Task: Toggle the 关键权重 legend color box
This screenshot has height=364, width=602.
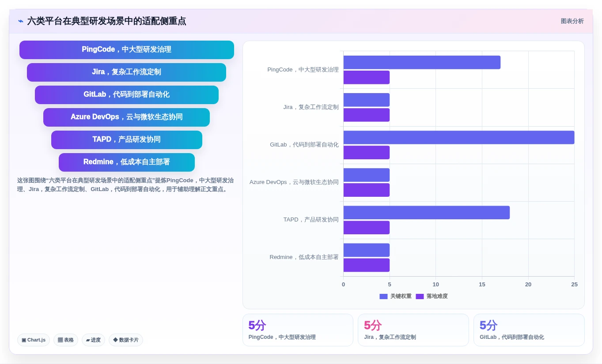Action: [383, 296]
